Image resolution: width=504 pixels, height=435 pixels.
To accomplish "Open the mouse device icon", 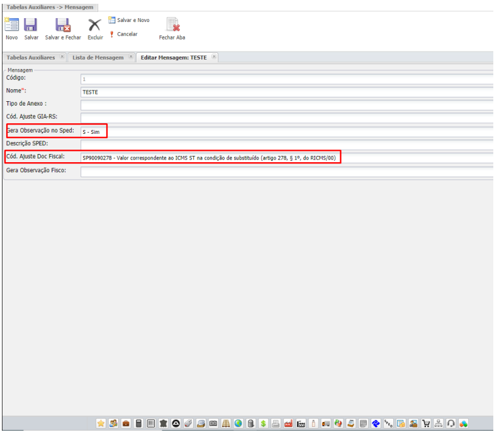I will 188,424.
